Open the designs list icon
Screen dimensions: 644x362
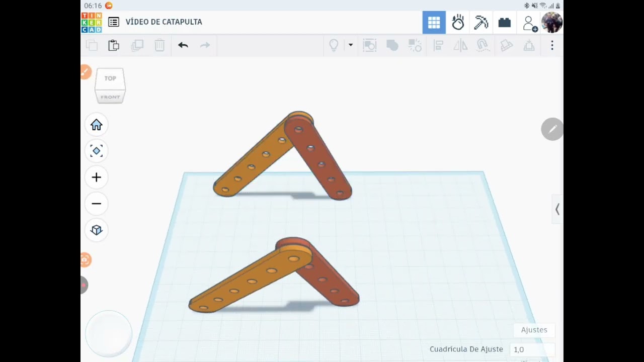point(114,22)
